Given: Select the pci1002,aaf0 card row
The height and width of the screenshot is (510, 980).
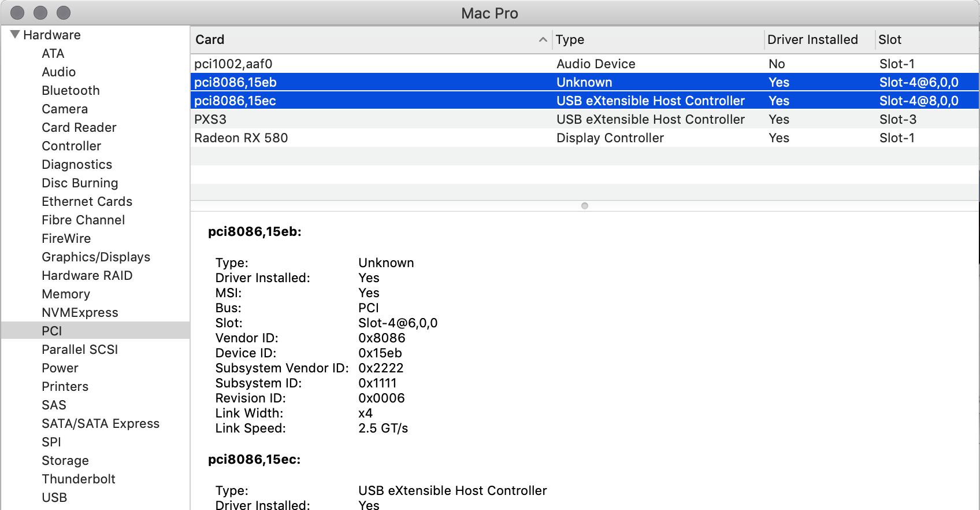Looking at the screenshot, I should click(585, 64).
